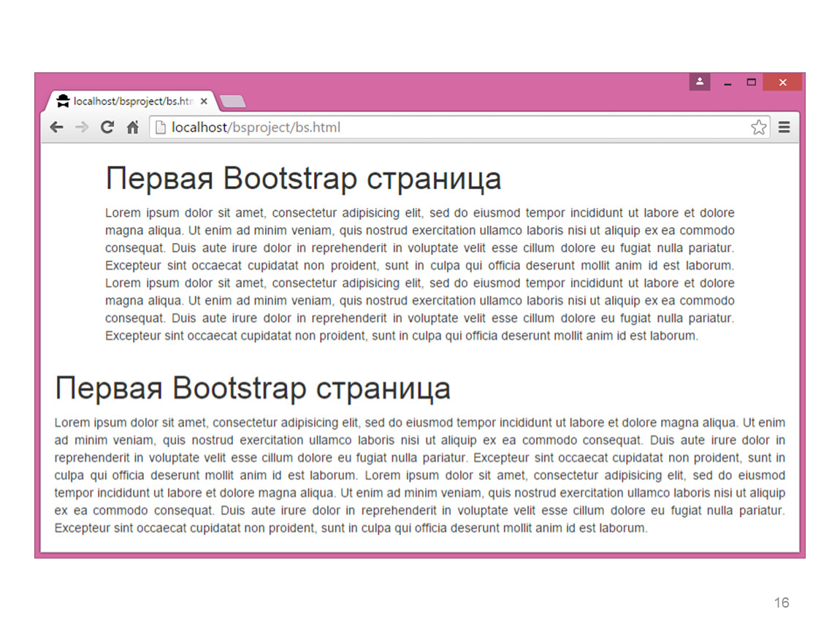Screen dimensions: 840x631
Task: Click the Forward navigation arrow
Action: [82, 127]
